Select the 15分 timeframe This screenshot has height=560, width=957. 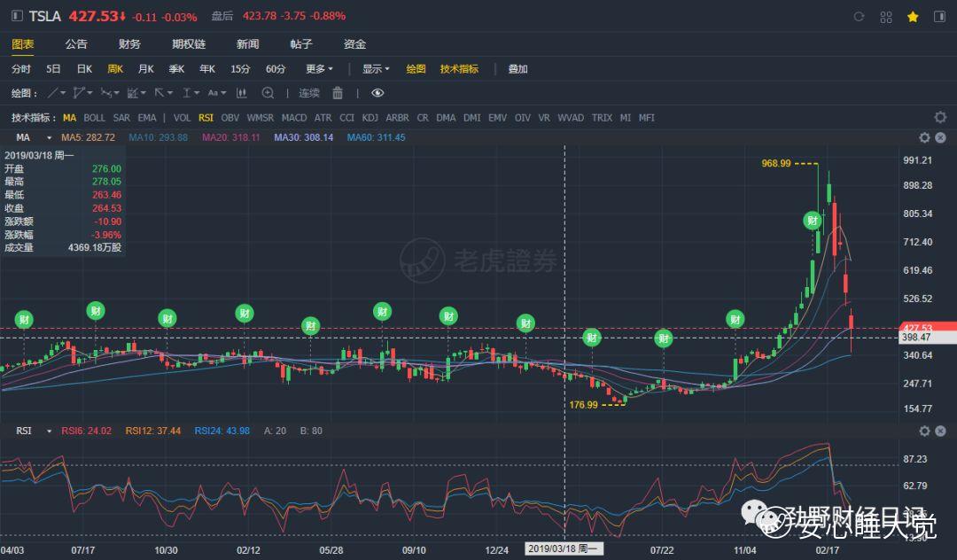pos(240,69)
